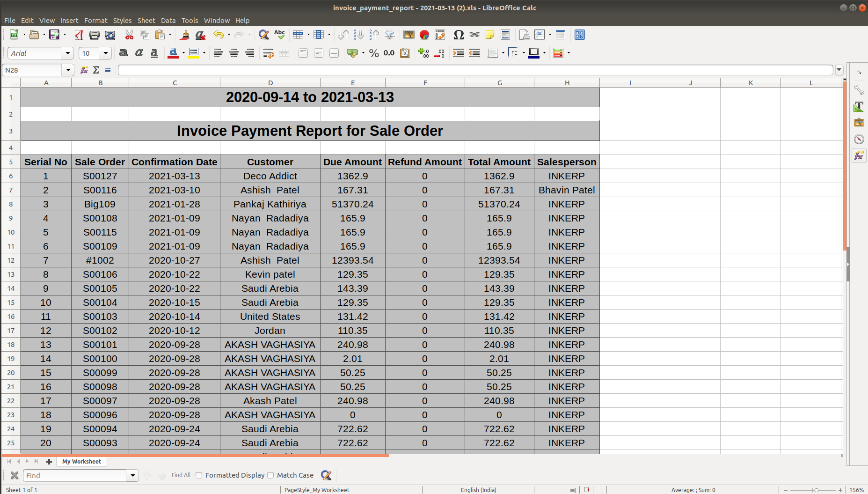Image resolution: width=868 pixels, height=494 pixels.
Task: Apply the highlighting background color swatch
Action: click(193, 53)
